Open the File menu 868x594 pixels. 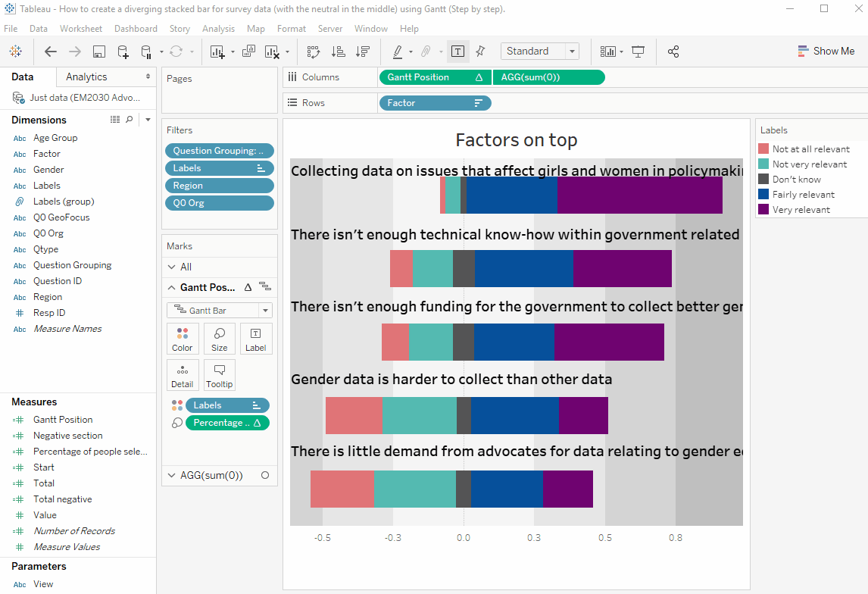click(11, 28)
